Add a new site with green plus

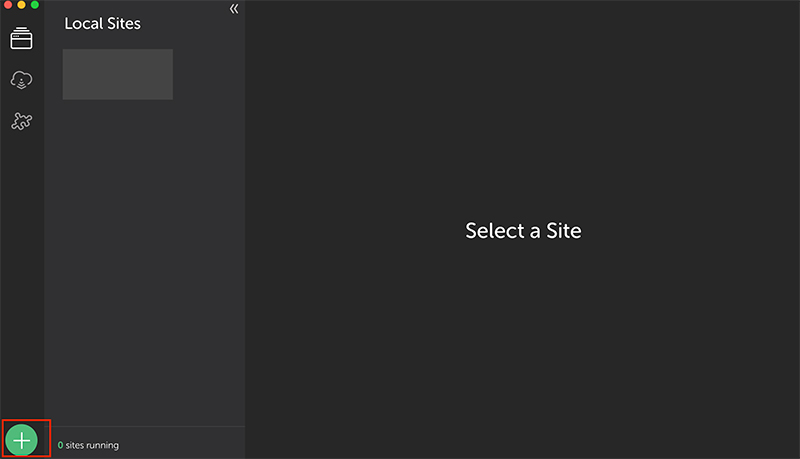(x=21, y=440)
